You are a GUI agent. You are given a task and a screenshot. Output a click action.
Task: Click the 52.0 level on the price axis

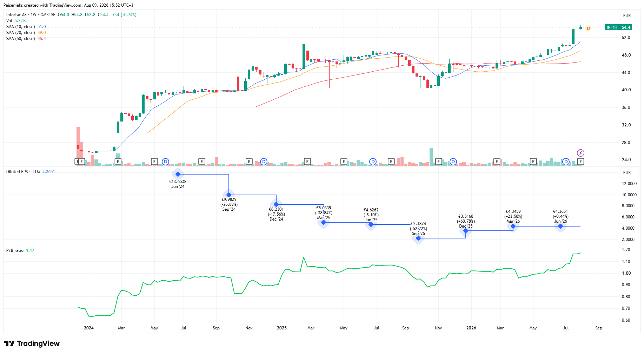[x=626, y=38]
